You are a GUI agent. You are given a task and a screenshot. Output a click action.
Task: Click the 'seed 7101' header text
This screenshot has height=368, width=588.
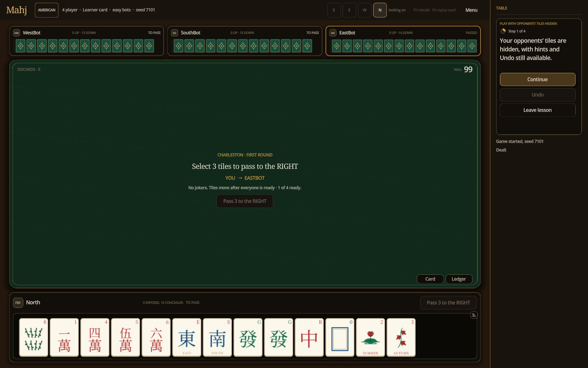click(145, 10)
